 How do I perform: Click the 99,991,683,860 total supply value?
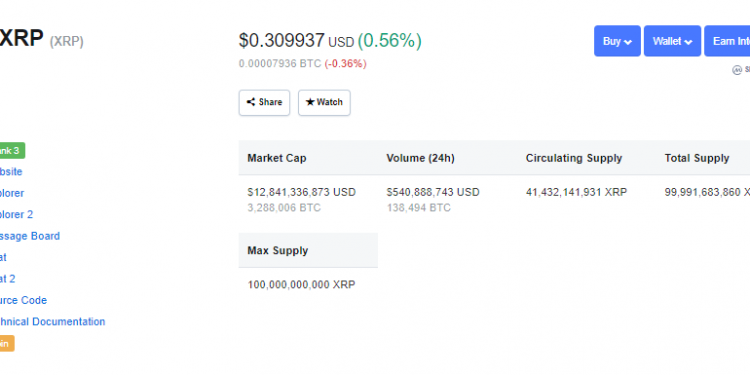(707, 192)
